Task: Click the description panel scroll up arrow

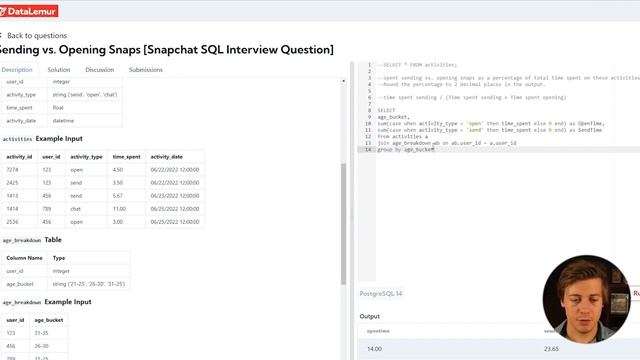Action: click(343, 81)
